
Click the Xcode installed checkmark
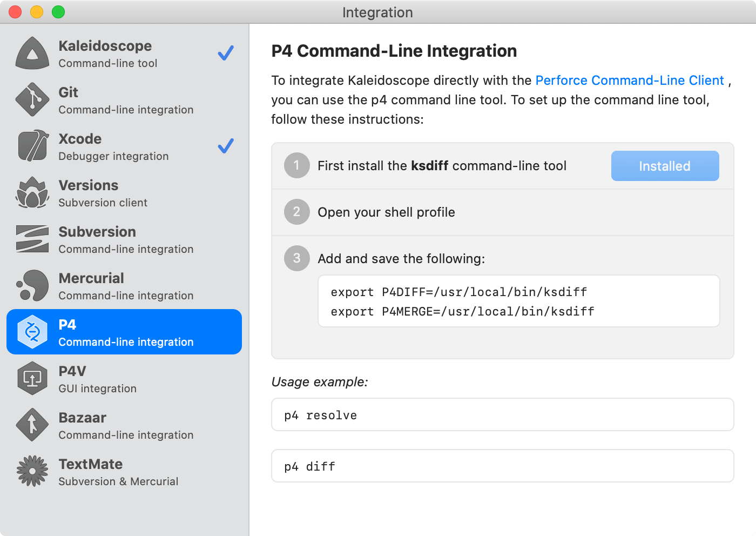point(226,146)
